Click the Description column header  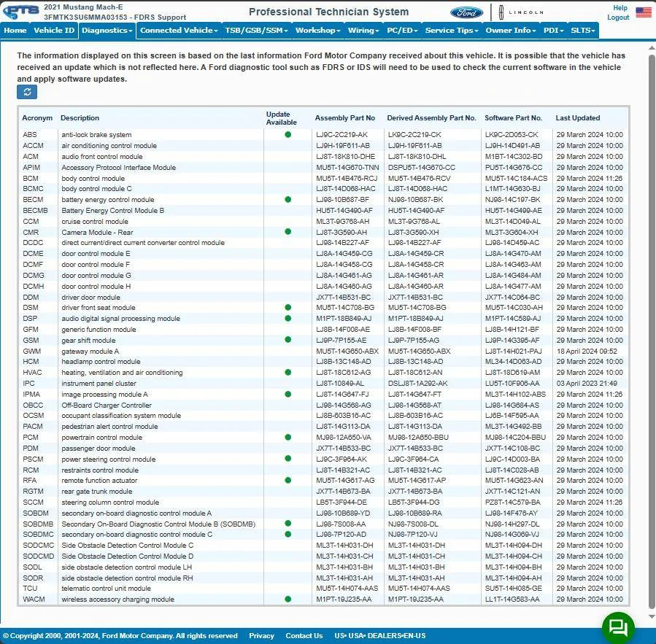click(80, 118)
